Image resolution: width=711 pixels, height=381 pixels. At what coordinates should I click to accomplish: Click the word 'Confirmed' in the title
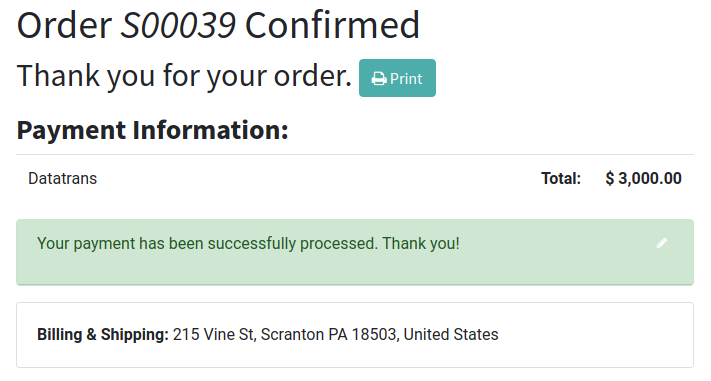pyautogui.click(x=332, y=25)
